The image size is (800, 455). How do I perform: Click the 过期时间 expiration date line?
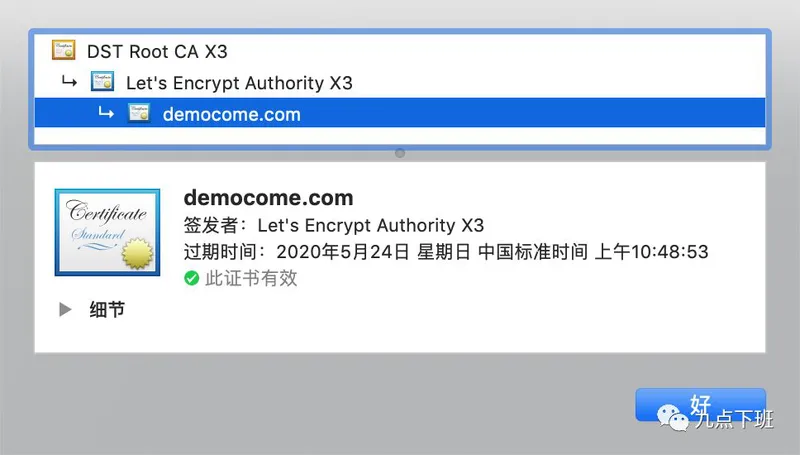(446, 251)
